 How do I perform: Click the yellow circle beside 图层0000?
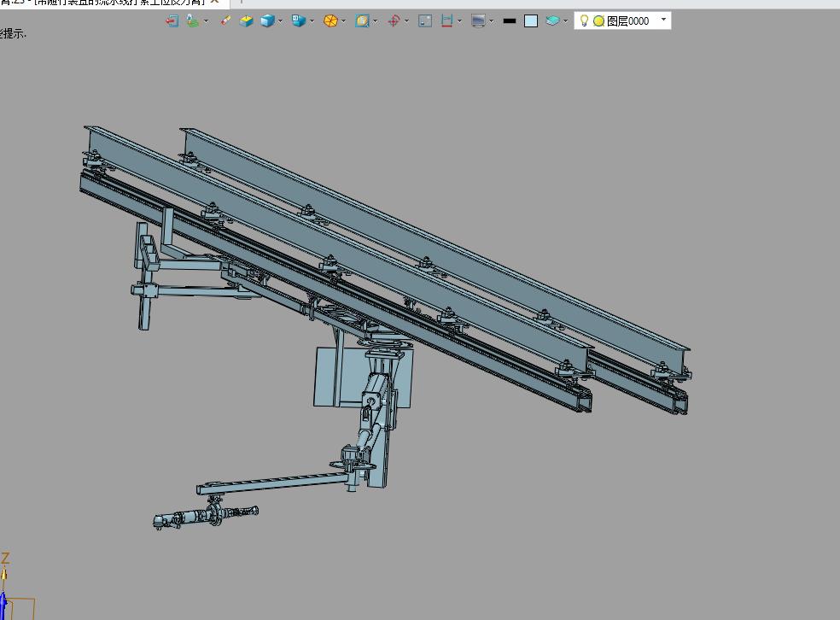tap(599, 20)
